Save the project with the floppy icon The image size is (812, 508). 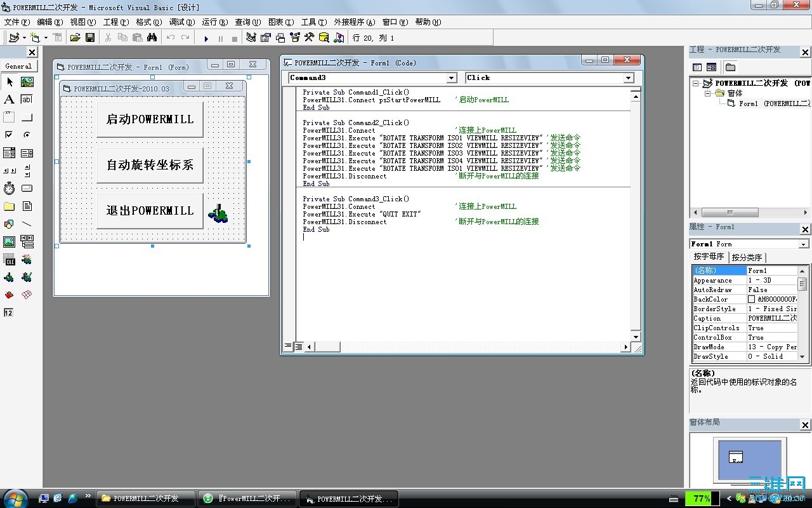90,38
